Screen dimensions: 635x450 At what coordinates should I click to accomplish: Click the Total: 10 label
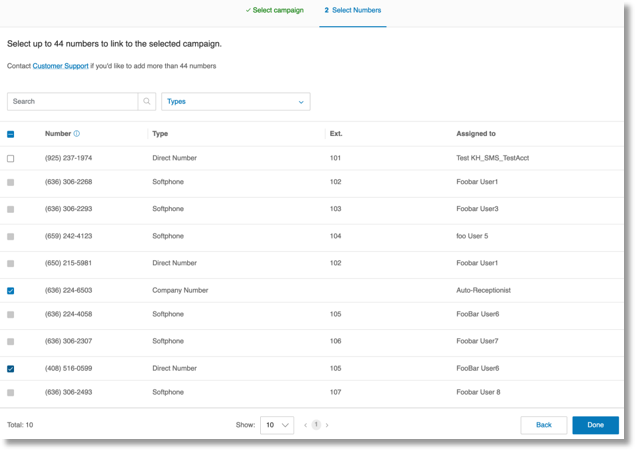pos(20,425)
